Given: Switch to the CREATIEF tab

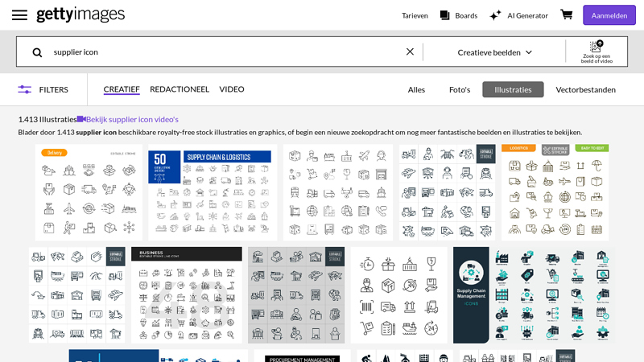Looking at the screenshot, I should point(122,89).
